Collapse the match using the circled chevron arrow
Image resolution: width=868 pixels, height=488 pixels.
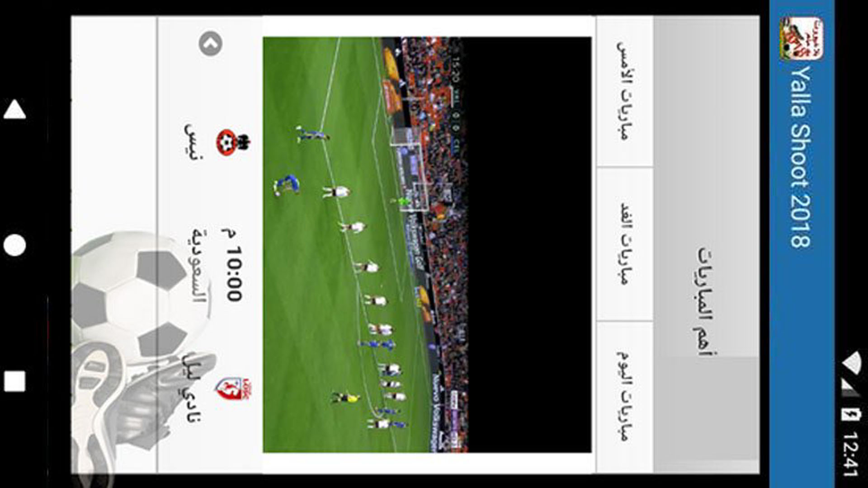click(x=210, y=44)
